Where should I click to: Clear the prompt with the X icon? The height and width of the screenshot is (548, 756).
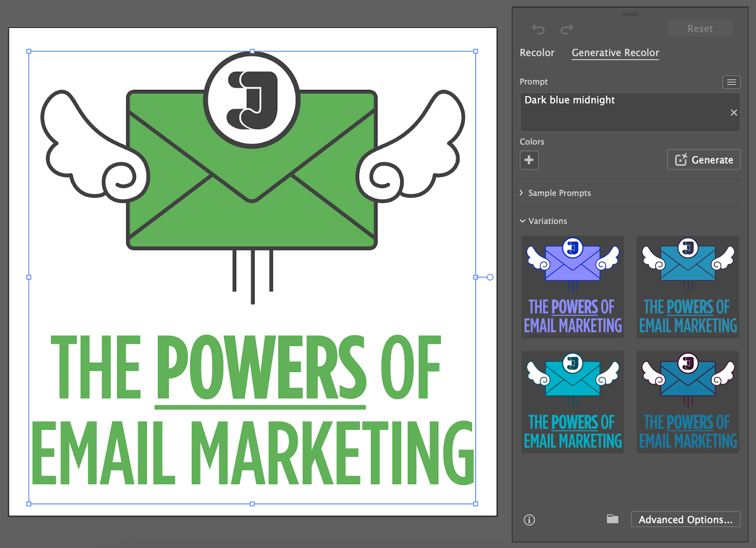pos(733,113)
